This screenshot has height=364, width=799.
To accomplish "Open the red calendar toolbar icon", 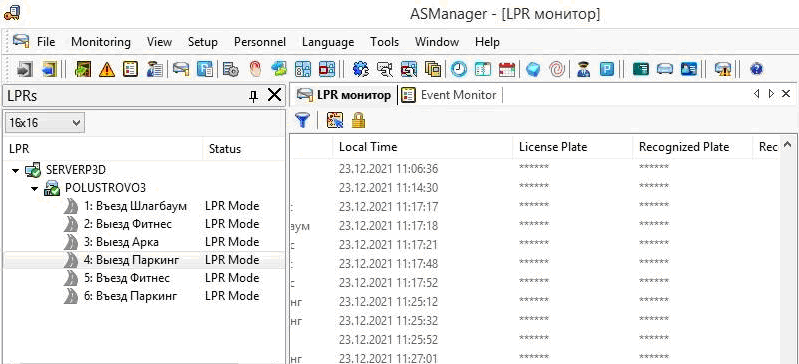I will pos(507,69).
